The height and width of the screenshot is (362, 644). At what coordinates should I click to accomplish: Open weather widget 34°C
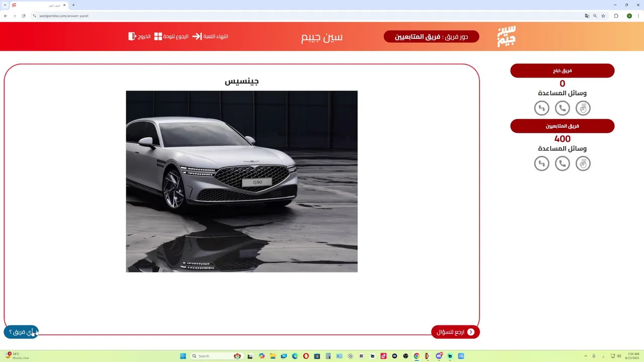[18, 356]
